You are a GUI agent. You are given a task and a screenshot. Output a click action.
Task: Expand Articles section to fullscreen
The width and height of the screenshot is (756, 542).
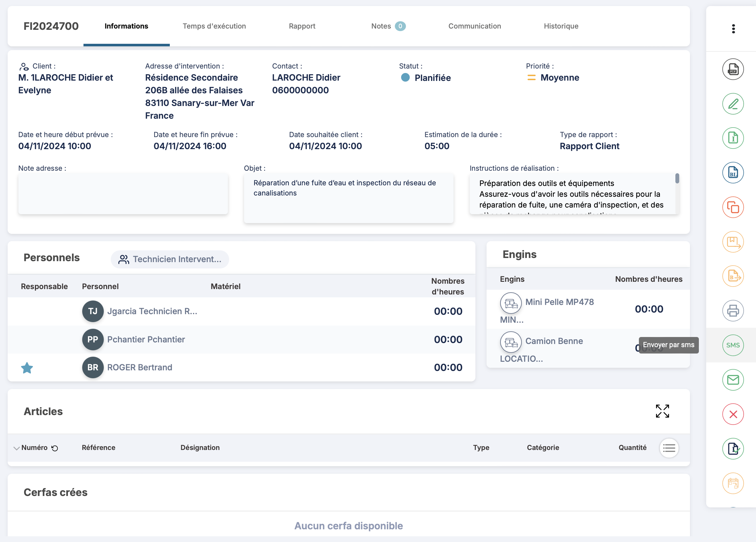662,411
